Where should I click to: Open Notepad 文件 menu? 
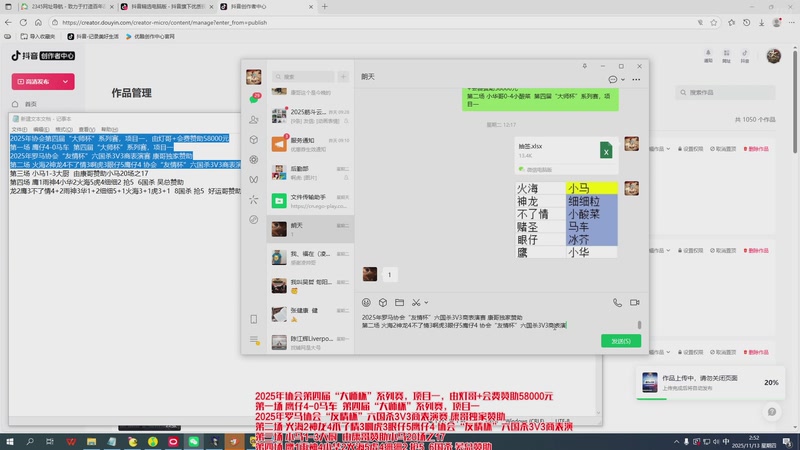(x=19, y=130)
